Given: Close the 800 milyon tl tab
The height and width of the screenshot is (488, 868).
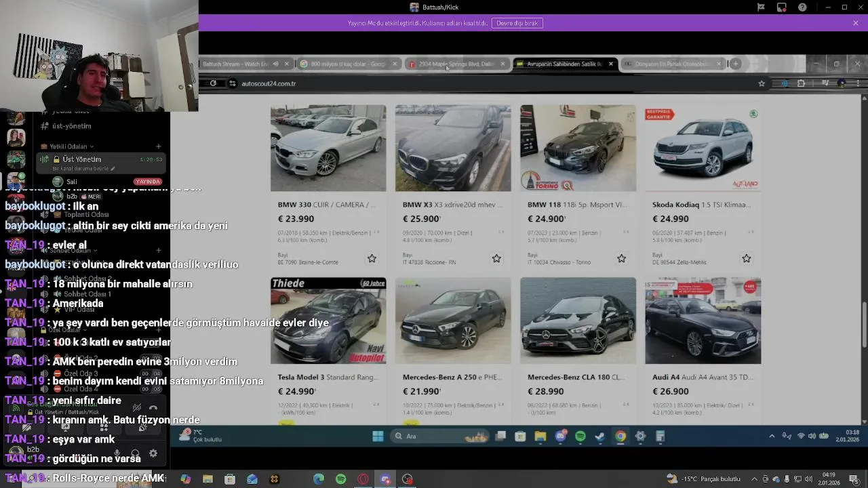Looking at the screenshot, I should [x=395, y=64].
